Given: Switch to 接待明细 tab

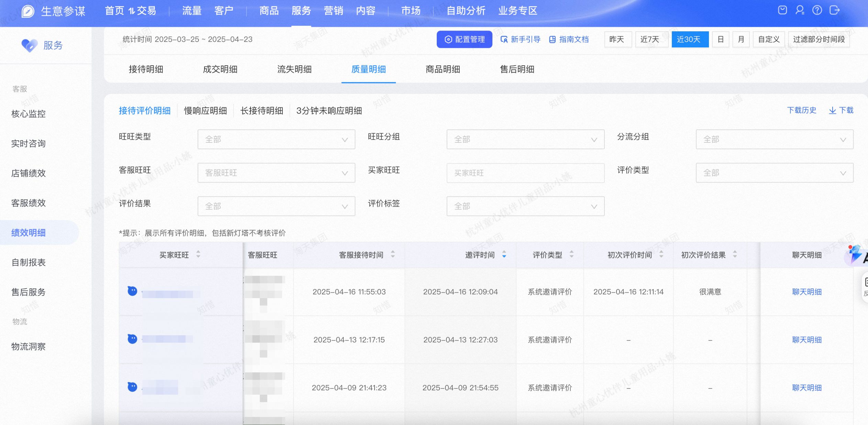Looking at the screenshot, I should click(146, 69).
